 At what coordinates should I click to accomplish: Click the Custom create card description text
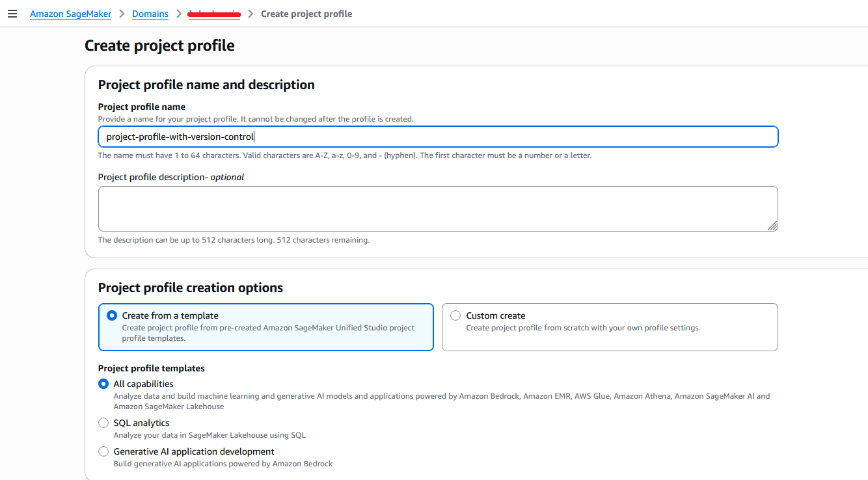(x=583, y=328)
